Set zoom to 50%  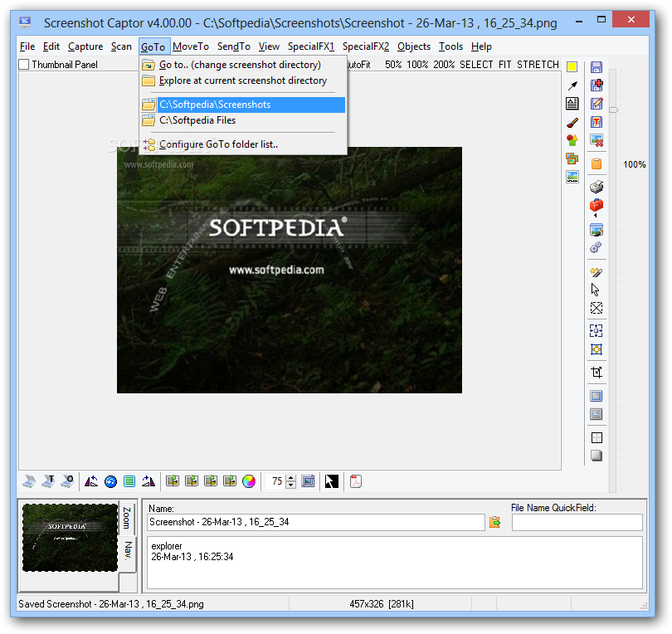pyautogui.click(x=393, y=65)
